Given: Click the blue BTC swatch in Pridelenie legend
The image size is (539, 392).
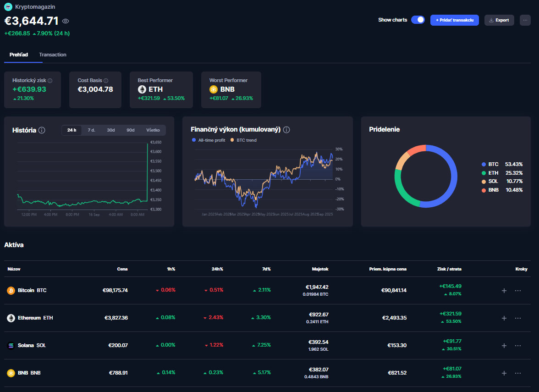Looking at the screenshot, I should [x=484, y=164].
